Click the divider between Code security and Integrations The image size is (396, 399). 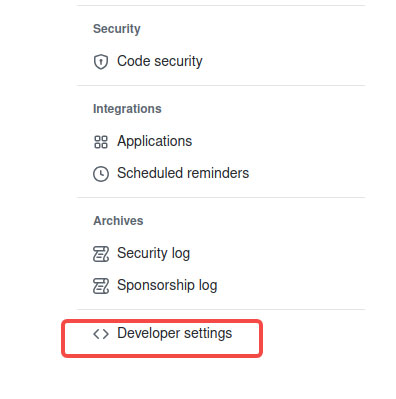coord(221,85)
